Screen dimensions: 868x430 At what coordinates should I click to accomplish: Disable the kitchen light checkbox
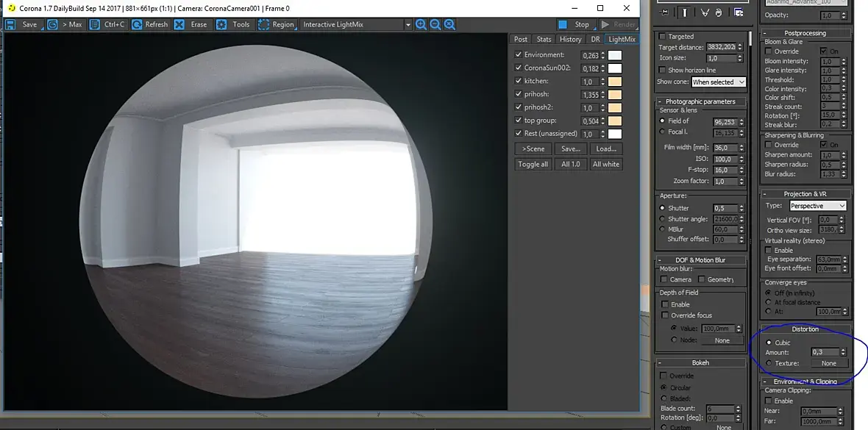click(519, 82)
